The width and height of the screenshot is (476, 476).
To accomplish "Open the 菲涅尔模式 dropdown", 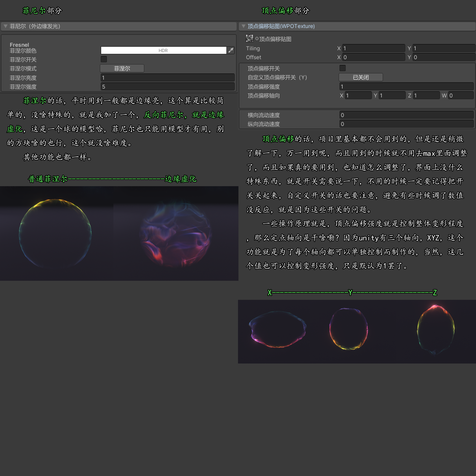I will 122,69.
